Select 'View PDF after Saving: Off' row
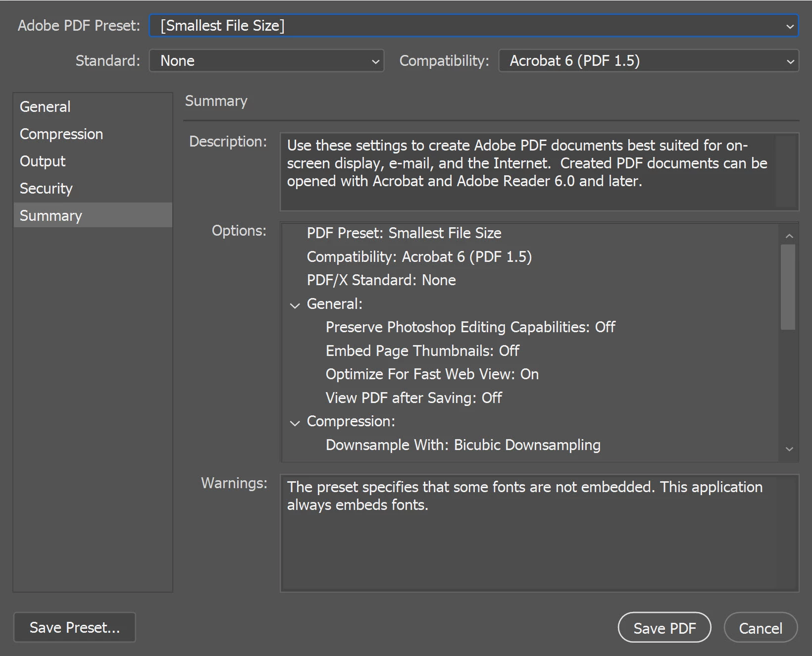The height and width of the screenshot is (656, 812). (x=414, y=398)
